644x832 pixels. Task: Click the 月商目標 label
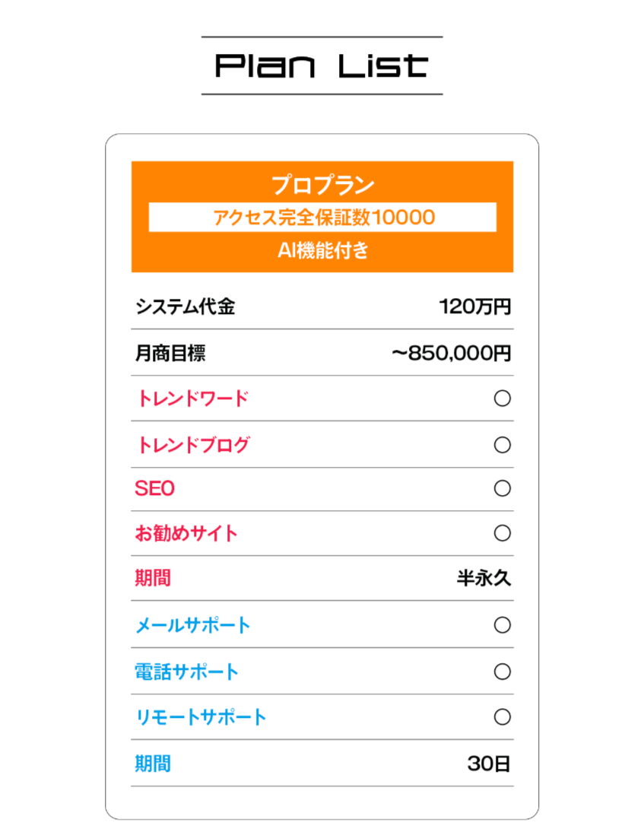point(170,353)
